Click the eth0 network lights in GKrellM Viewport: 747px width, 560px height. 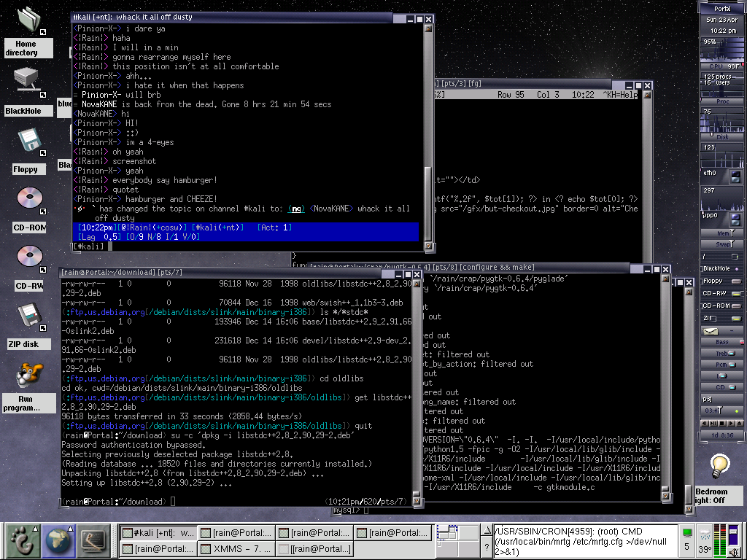[735, 176]
